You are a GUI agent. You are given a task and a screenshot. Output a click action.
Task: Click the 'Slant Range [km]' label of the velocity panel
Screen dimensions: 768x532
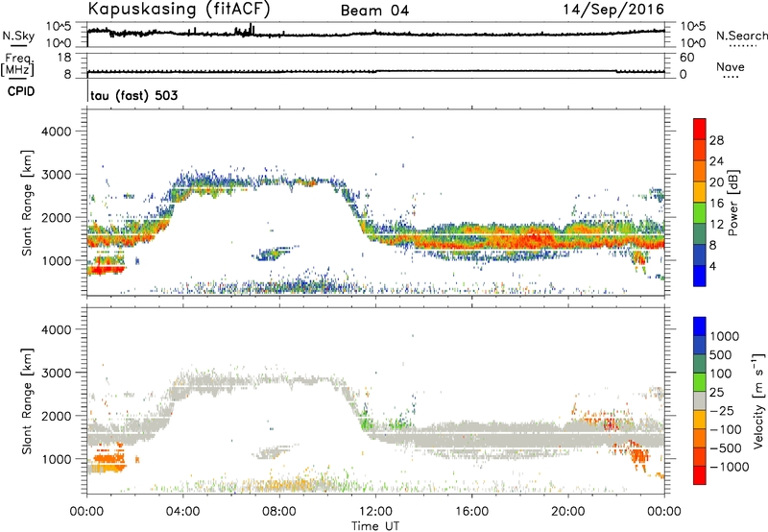28,400
